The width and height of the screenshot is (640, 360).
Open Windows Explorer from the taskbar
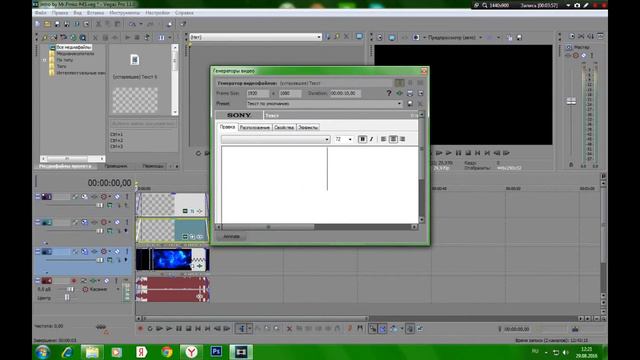point(92,351)
